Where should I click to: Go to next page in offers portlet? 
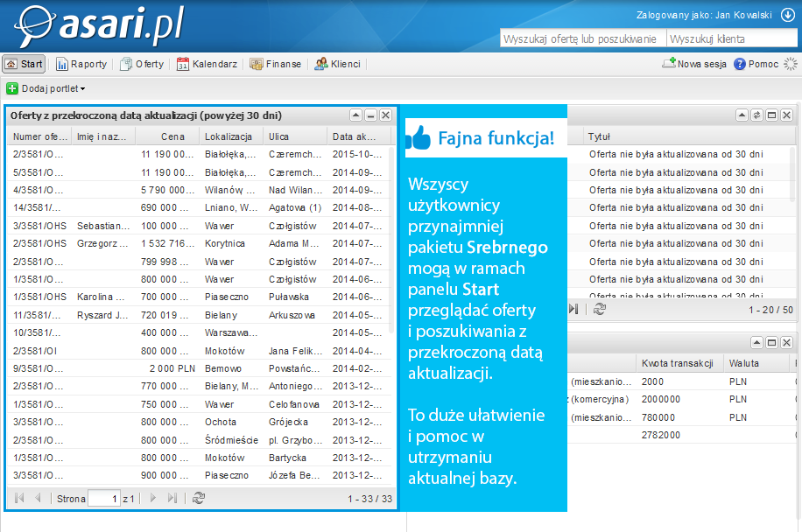pyautogui.click(x=153, y=498)
